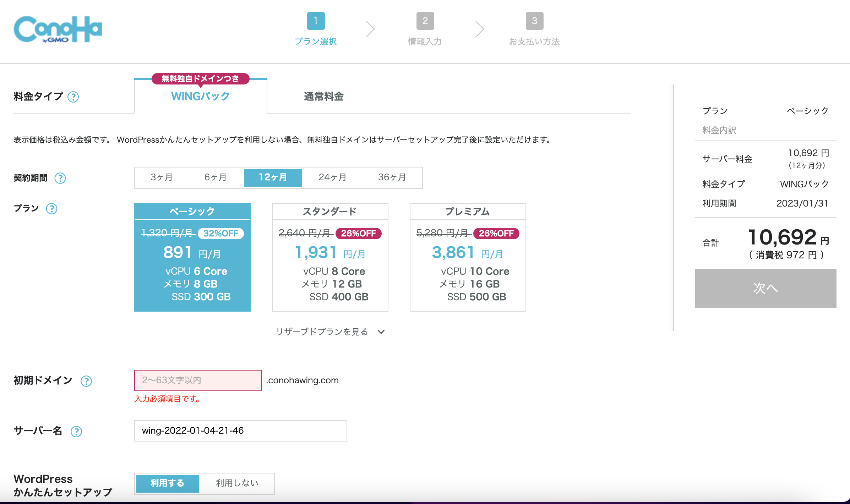Click the 料金内訳 heading in summary
The width and height of the screenshot is (850, 504).
[719, 130]
